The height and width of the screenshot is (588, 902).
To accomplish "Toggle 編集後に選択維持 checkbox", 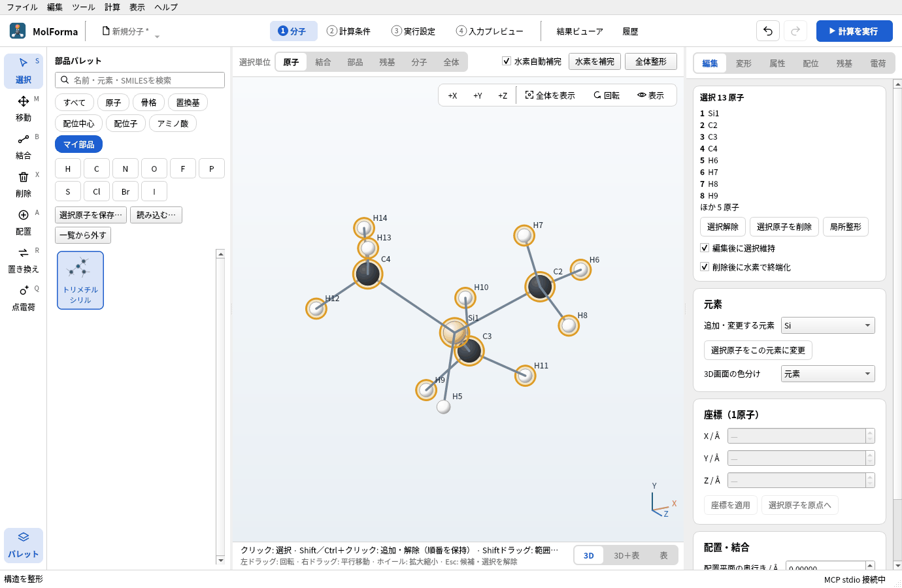I will 705,248.
